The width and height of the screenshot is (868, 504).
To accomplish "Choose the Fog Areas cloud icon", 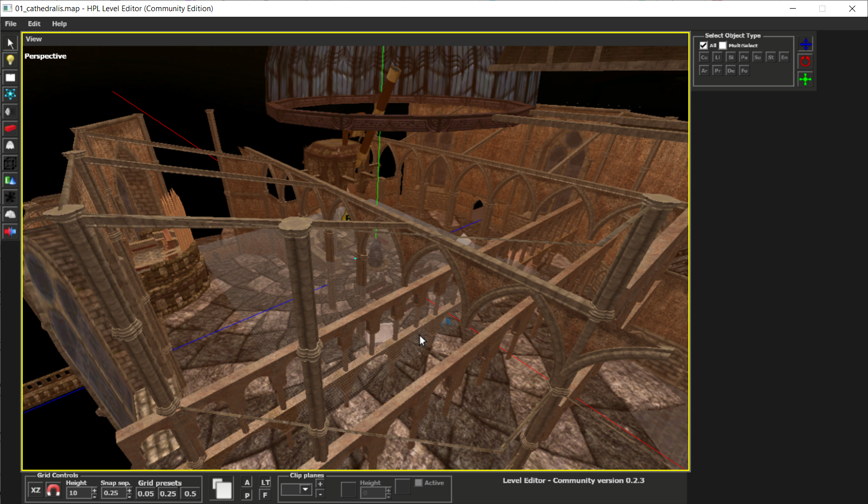I will click(x=10, y=214).
